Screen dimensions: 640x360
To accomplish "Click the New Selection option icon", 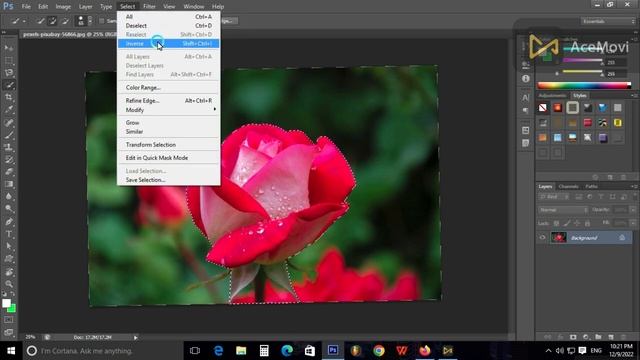I will point(40,21).
